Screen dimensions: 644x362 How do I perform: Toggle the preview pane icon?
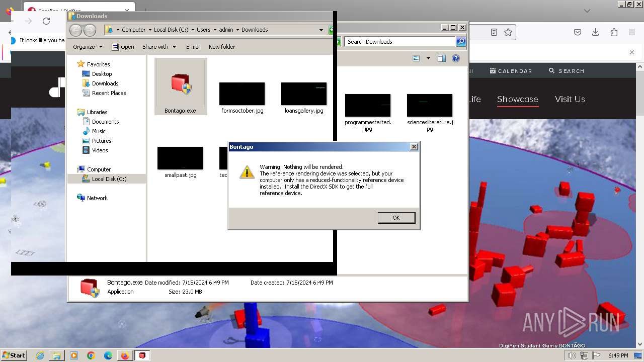click(x=442, y=58)
